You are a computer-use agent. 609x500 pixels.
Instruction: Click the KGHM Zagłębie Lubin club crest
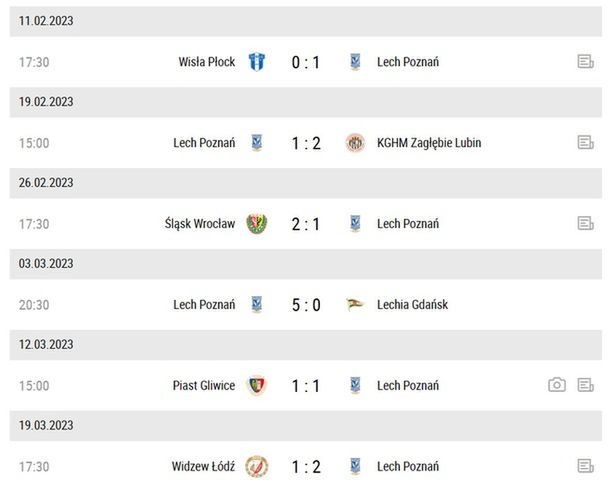pyautogui.click(x=355, y=143)
